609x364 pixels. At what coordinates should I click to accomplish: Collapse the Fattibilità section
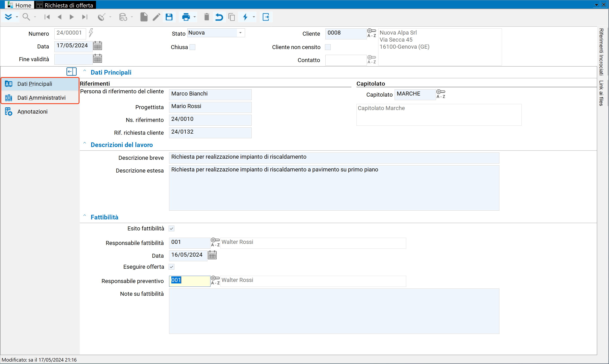pyautogui.click(x=84, y=216)
